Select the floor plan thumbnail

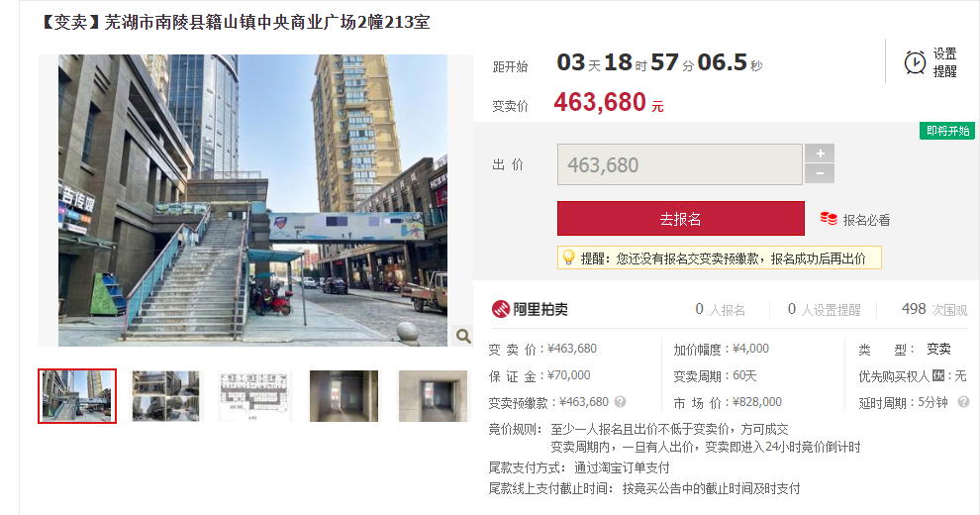coord(255,395)
